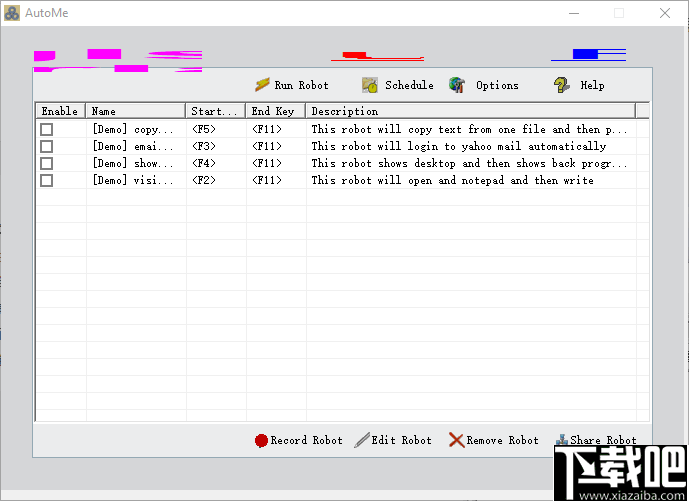Click the <F3> start key cell
Viewport: 689px width, 501px height.
click(204, 146)
